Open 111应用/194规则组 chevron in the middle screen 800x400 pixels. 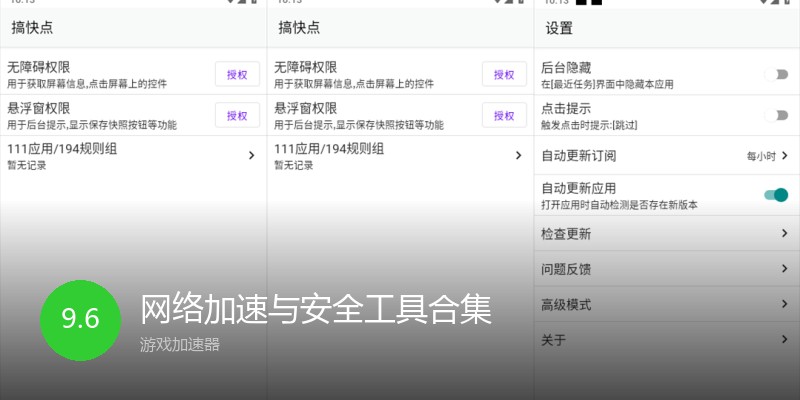pos(518,155)
